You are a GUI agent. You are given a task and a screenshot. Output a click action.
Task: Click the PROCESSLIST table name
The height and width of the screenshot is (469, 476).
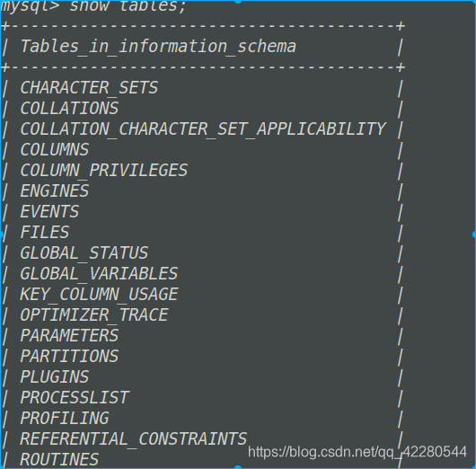click(75, 398)
